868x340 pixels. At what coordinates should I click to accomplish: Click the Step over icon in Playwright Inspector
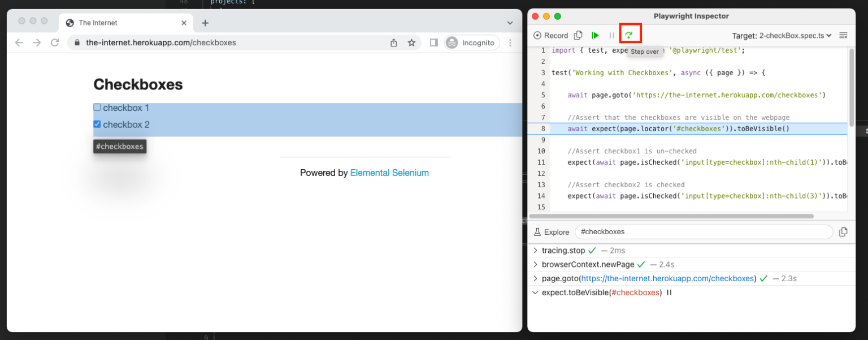[628, 35]
